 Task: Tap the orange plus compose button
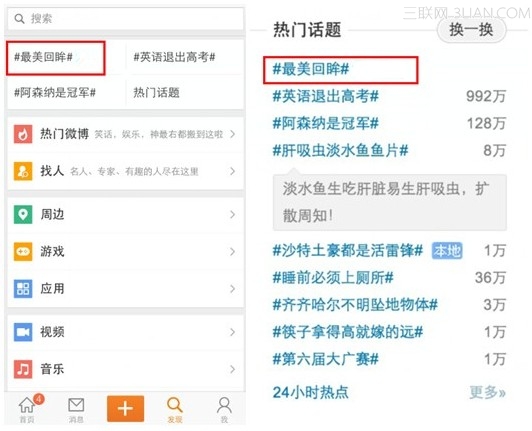pyautogui.click(x=126, y=409)
